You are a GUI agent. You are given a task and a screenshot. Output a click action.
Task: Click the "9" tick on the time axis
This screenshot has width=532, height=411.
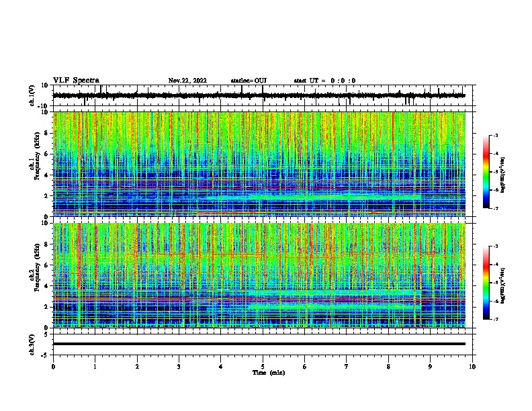pos(430,367)
